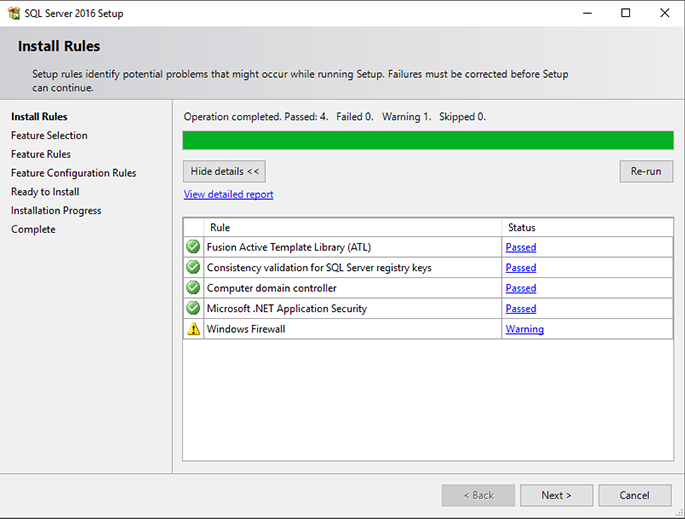The image size is (685, 519).
Task: Open the Windows Firewall Warning status link
Action: click(x=524, y=329)
